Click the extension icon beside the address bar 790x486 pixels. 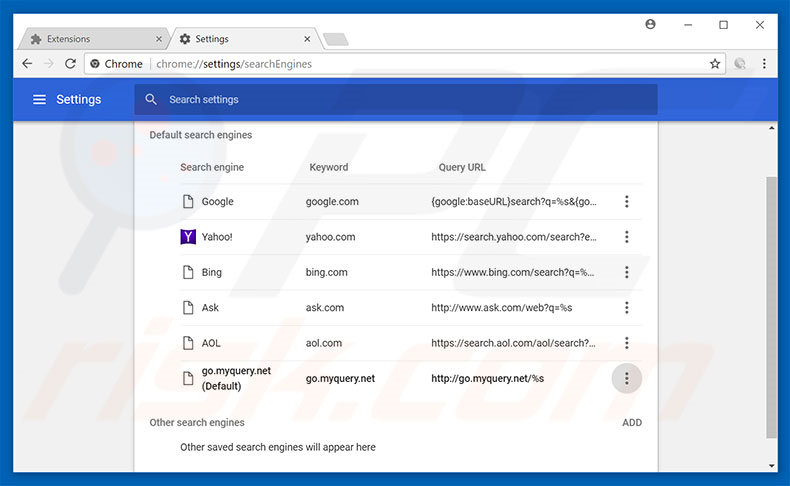740,63
